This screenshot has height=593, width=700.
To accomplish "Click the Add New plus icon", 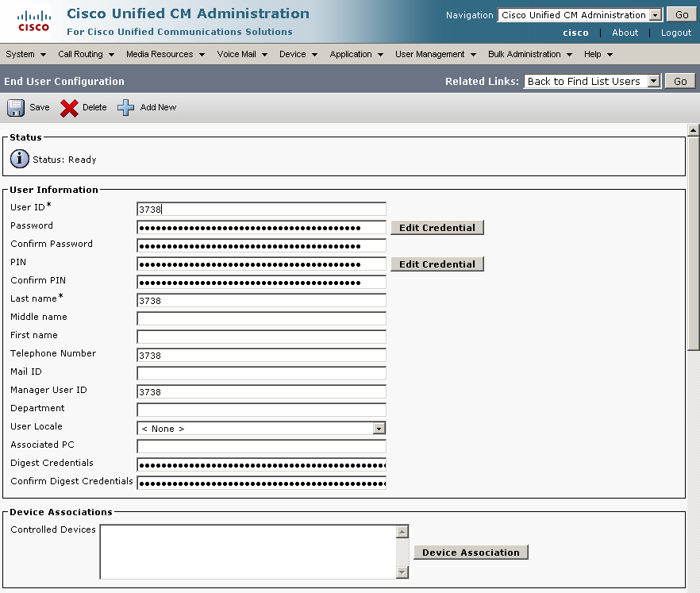I will pyautogui.click(x=126, y=108).
